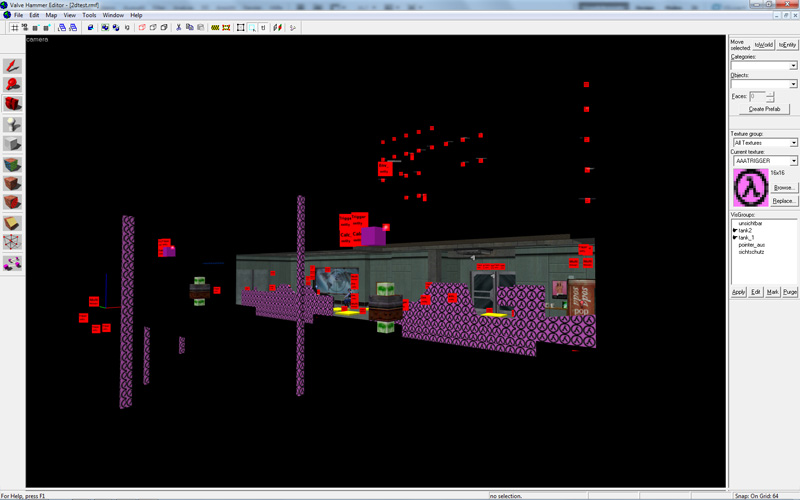This screenshot has height=500, width=800.
Task: Select the Entity creation tool
Action: point(12,124)
